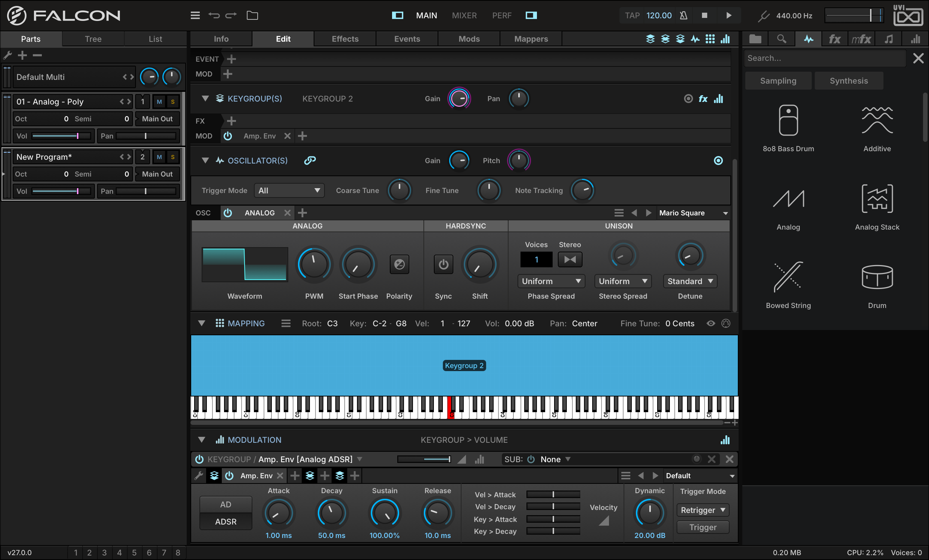Switch to the Effects tab
This screenshot has width=929, height=560.
coord(345,39)
